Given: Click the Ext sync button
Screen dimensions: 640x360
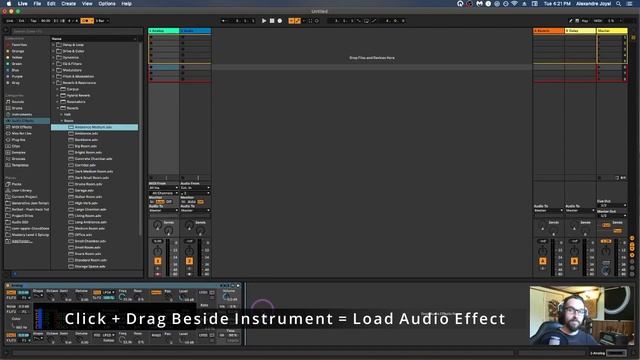Looking at the screenshot, I should pos(22,21).
